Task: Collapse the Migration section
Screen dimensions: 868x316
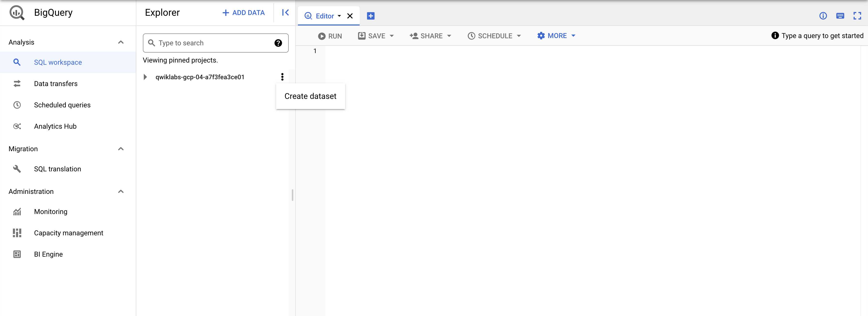Action: point(121,149)
